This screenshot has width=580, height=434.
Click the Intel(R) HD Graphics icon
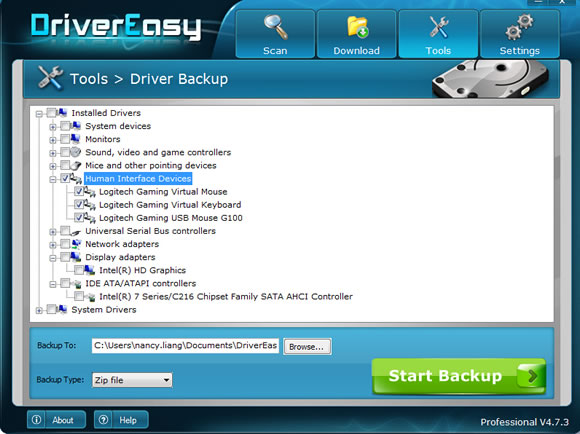click(90, 270)
